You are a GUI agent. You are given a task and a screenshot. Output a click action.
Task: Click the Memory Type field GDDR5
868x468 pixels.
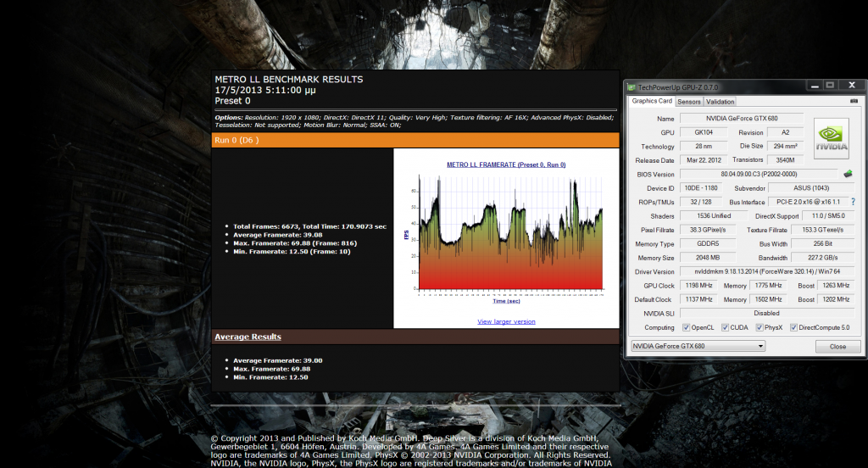click(x=708, y=243)
